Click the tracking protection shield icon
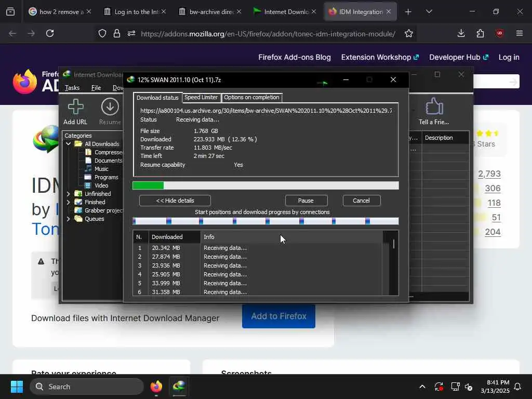The width and height of the screenshot is (532, 399). pyautogui.click(x=102, y=33)
